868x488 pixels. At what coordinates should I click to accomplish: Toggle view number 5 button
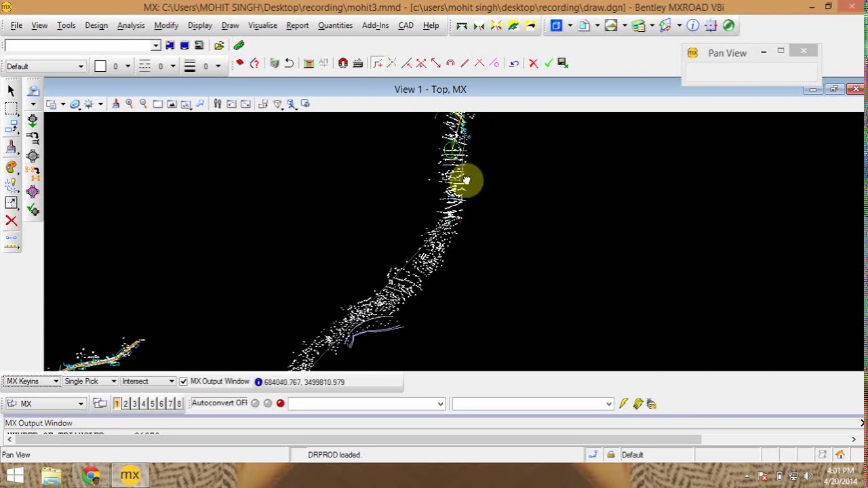[152, 404]
